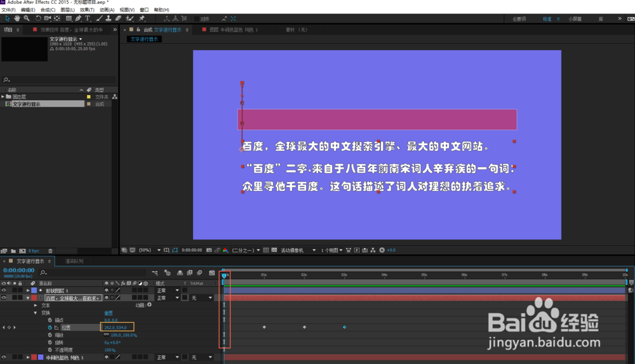The height and width of the screenshot is (364, 635).
Task: Select the Puppet Pin tool
Action: tap(142, 18)
